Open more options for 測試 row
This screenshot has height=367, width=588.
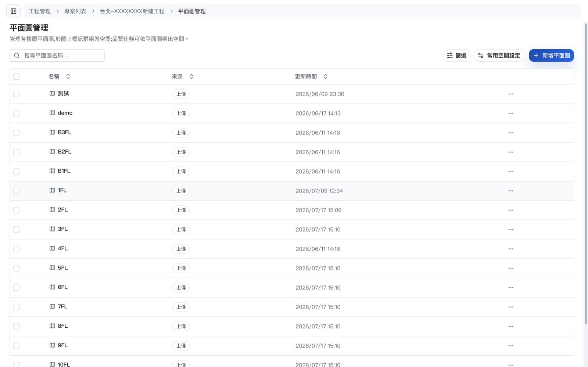[x=511, y=94]
